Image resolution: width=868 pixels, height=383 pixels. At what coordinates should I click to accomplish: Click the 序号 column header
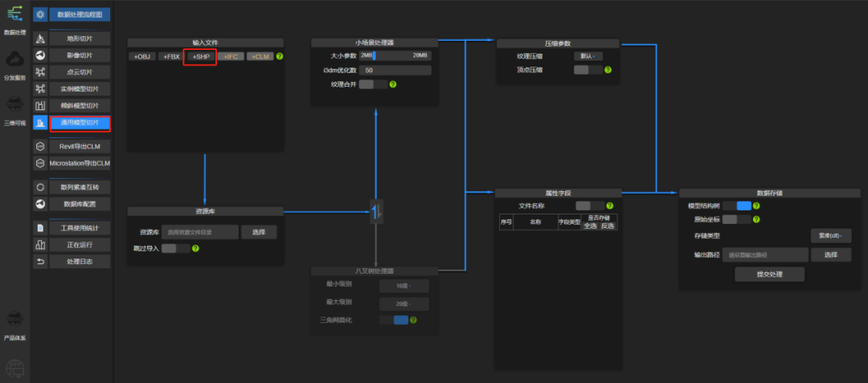click(506, 222)
